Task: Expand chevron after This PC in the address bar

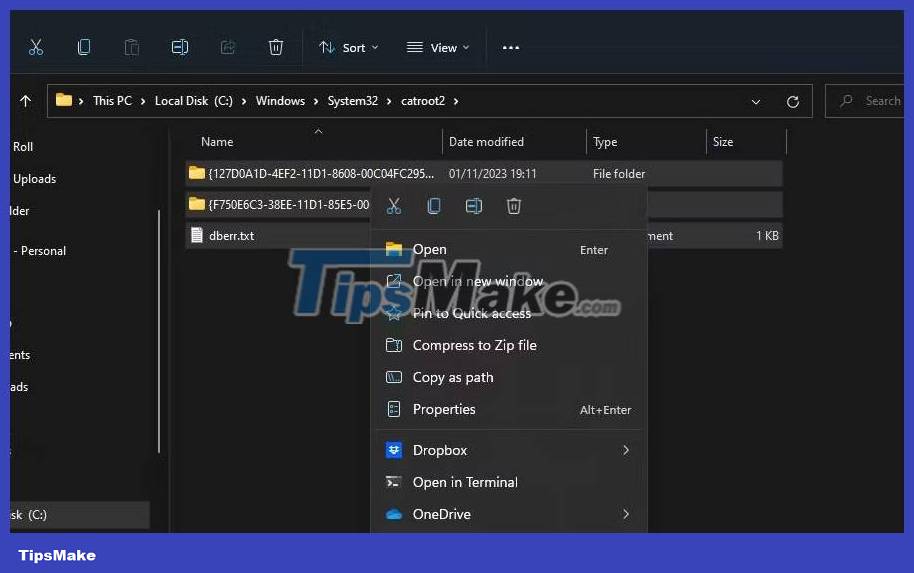Action: tap(143, 101)
